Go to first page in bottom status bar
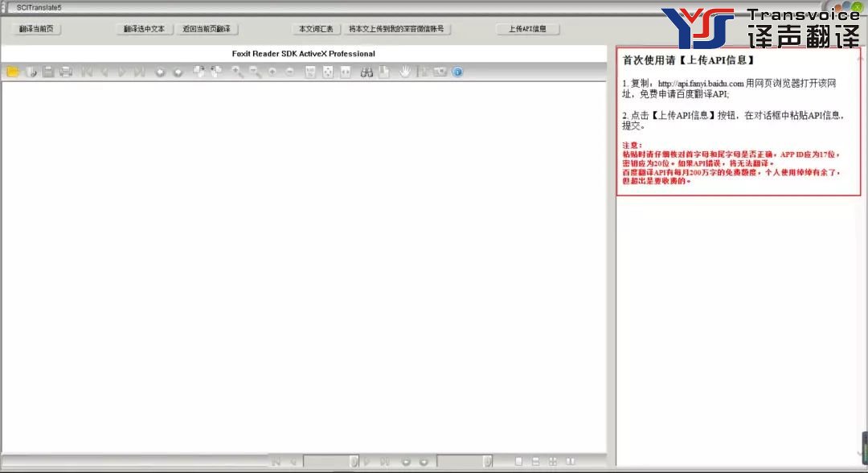Screen dimensions: 868x473 [276, 462]
